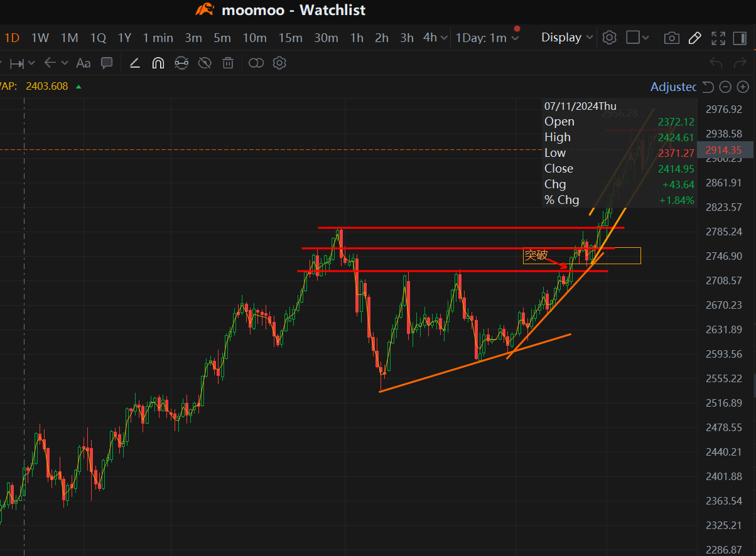The image size is (756, 556).
Task: Select the 30m timeframe
Action: 326,38
